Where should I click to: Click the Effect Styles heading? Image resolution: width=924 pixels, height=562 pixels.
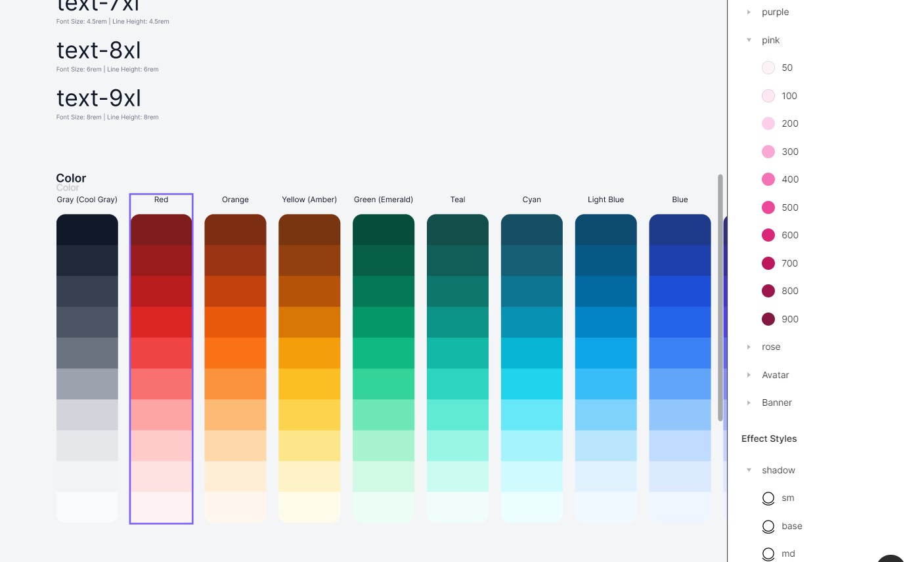click(769, 439)
